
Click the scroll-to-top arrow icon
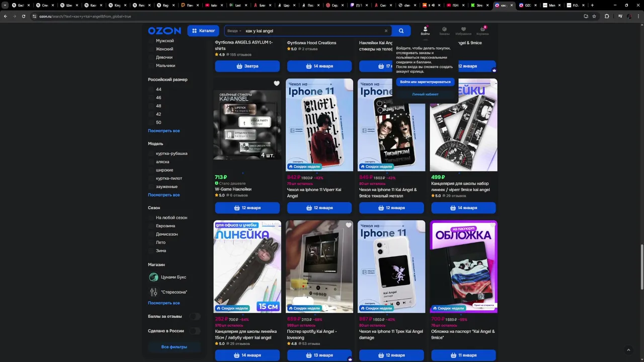click(628, 350)
